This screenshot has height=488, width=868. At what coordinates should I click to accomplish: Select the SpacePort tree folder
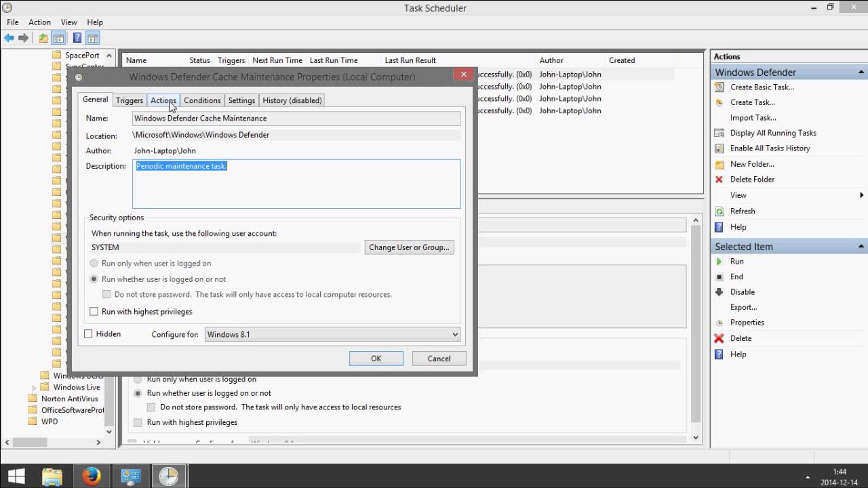(82, 56)
